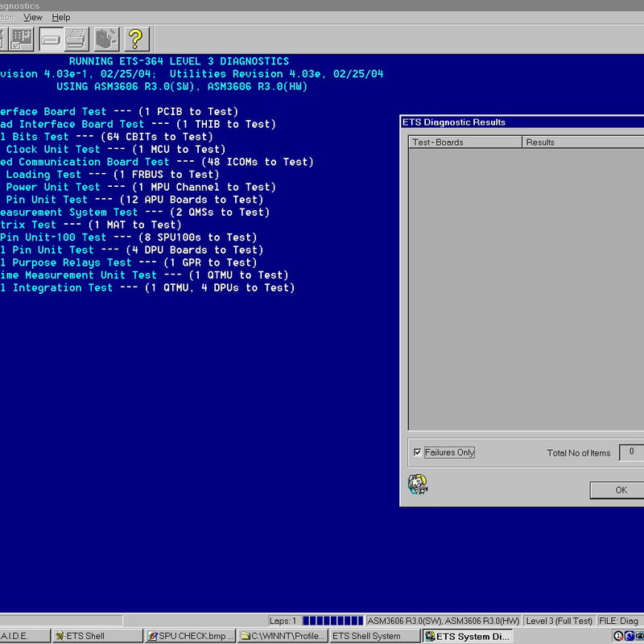Click the Results column header
This screenshot has width=644, height=644.
tap(580, 142)
